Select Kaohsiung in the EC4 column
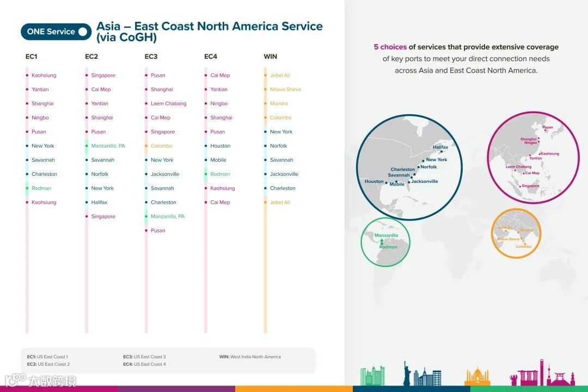The image size is (588, 392). [222, 188]
